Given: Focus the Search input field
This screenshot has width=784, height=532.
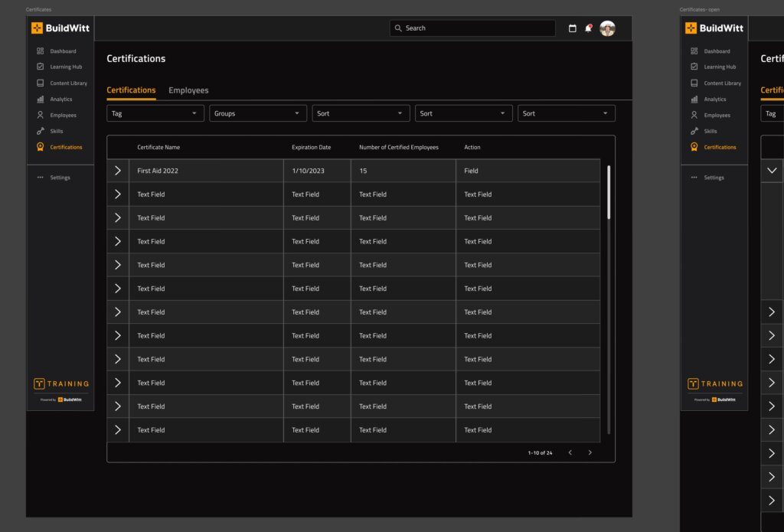Looking at the screenshot, I should point(472,28).
